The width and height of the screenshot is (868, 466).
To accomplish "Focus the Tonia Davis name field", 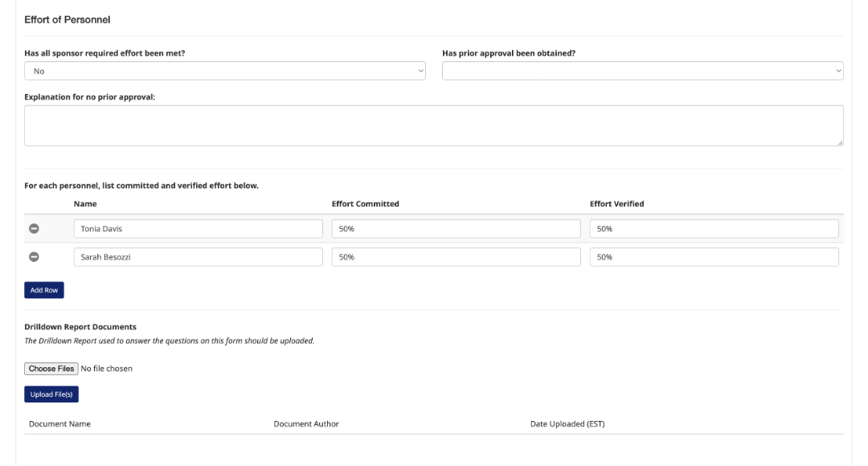I will tap(198, 229).
